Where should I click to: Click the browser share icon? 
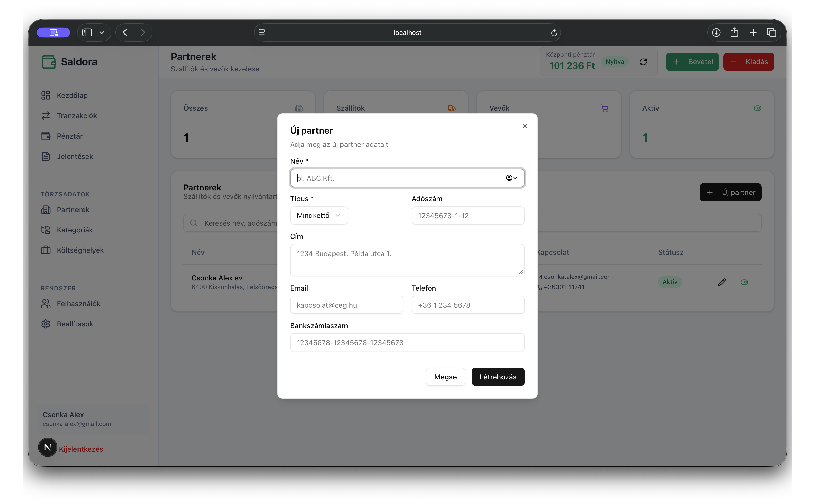[734, 33]
